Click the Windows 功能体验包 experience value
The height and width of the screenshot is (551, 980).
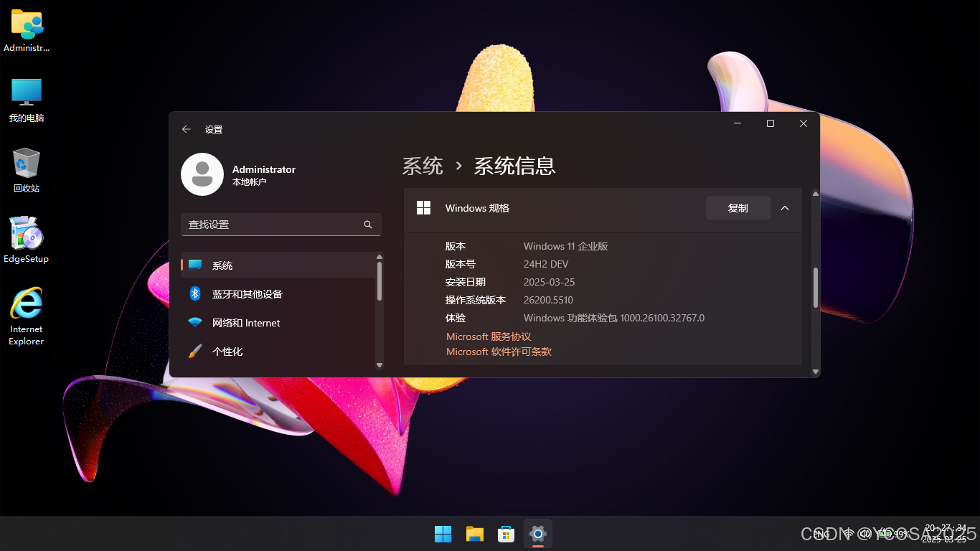pyautogui.click(x=614, y=318)
